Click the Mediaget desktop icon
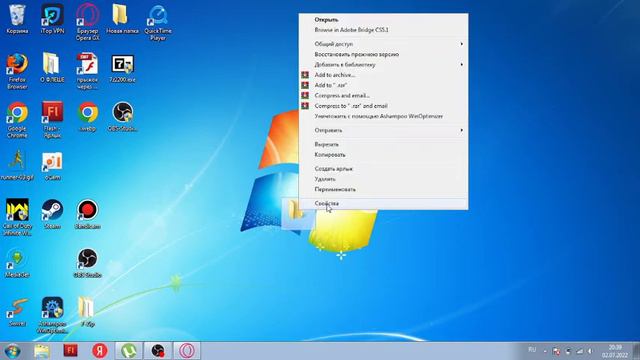Viewport: 640px width, 360px height. point(17,263)
